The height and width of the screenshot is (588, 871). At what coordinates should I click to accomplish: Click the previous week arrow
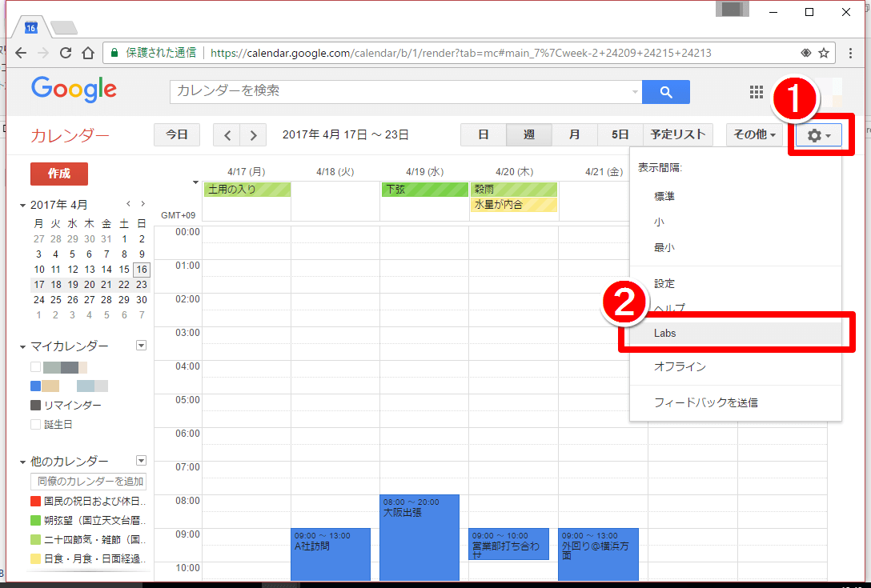click(x=227, y=134)
